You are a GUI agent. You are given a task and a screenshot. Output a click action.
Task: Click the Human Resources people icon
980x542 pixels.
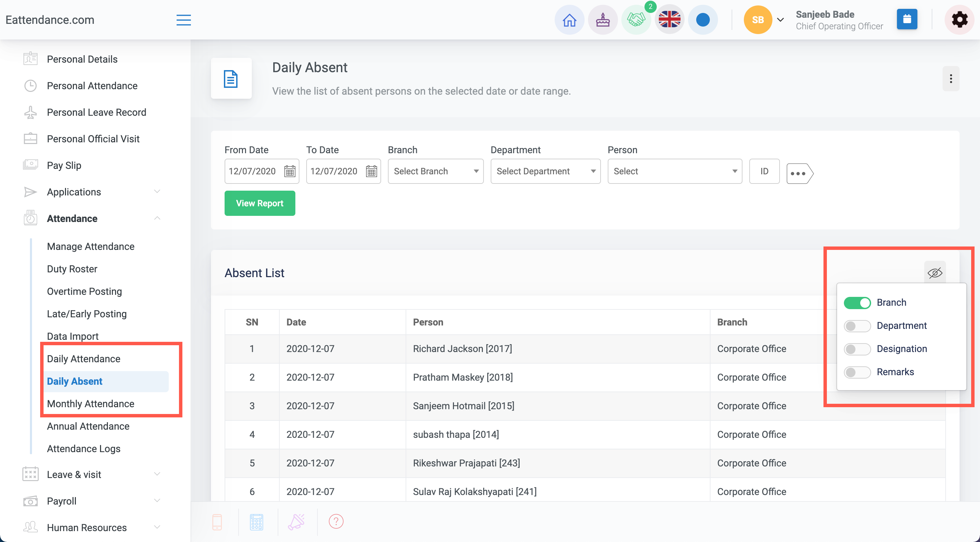30,527
